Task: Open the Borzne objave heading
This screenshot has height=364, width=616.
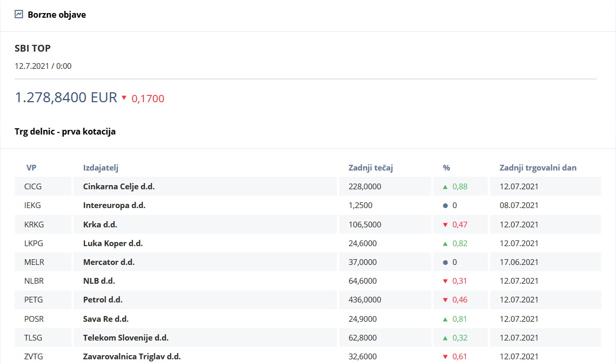Action: click(56, 15)
